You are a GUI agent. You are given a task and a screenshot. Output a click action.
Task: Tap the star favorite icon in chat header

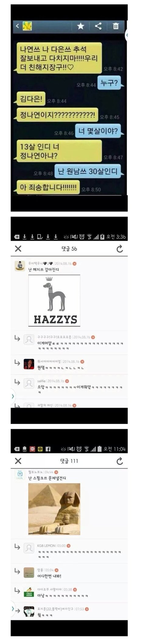coord(81,26)
